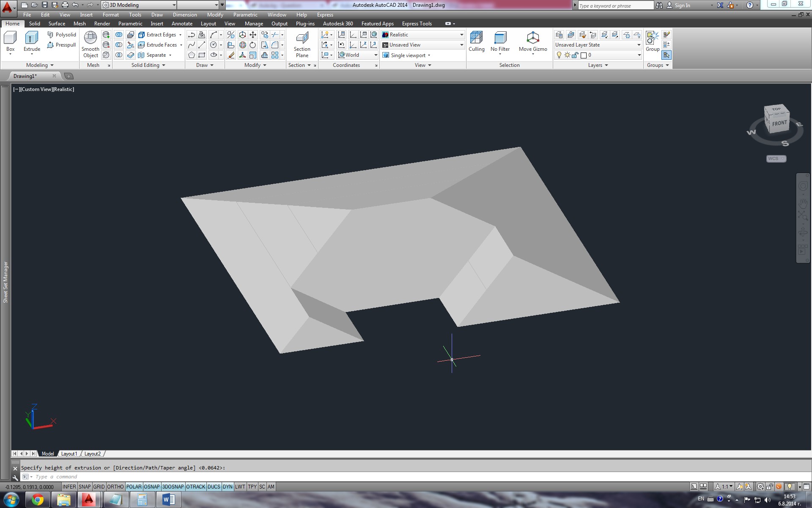Open the Unsaved View dropdown
Viewport: 812px width, 508px height.
click(x=423, y=45)
